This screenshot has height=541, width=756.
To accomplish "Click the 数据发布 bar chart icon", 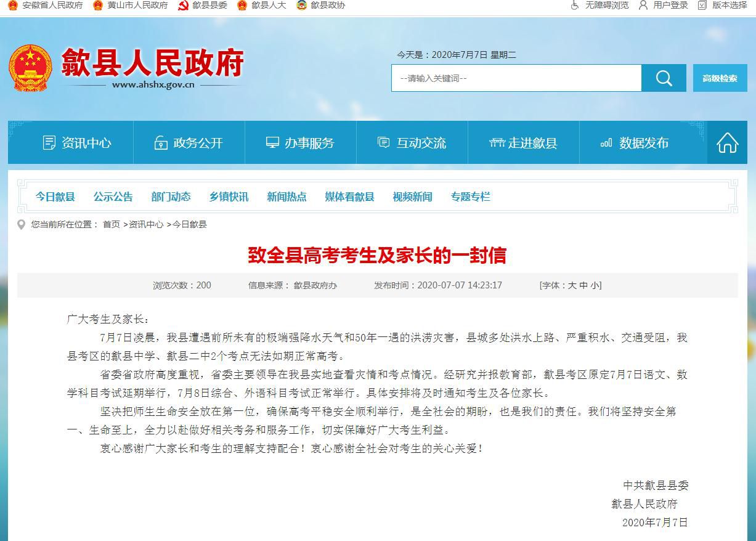I will pos(606,142).
